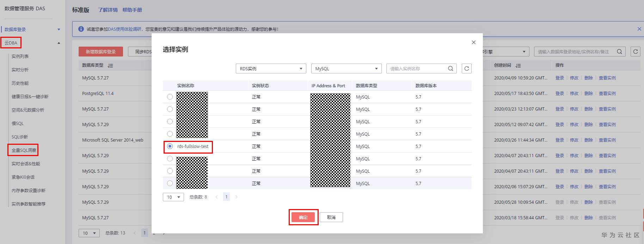The width and height of the screenshot is (644, 244).
Task: Open 紧急Kill会话 in the sidebar
Action: pyautogui.click(x=23, y=177)
